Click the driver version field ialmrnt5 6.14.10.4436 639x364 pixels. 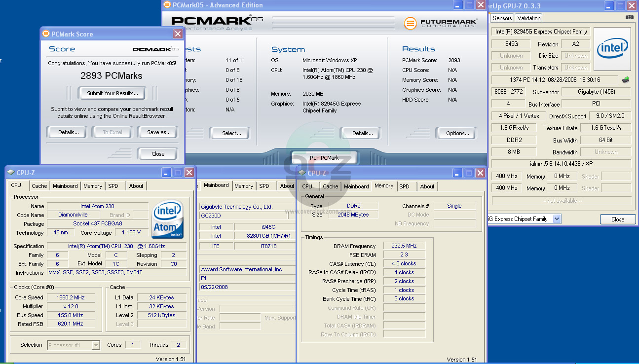(562, 164)
